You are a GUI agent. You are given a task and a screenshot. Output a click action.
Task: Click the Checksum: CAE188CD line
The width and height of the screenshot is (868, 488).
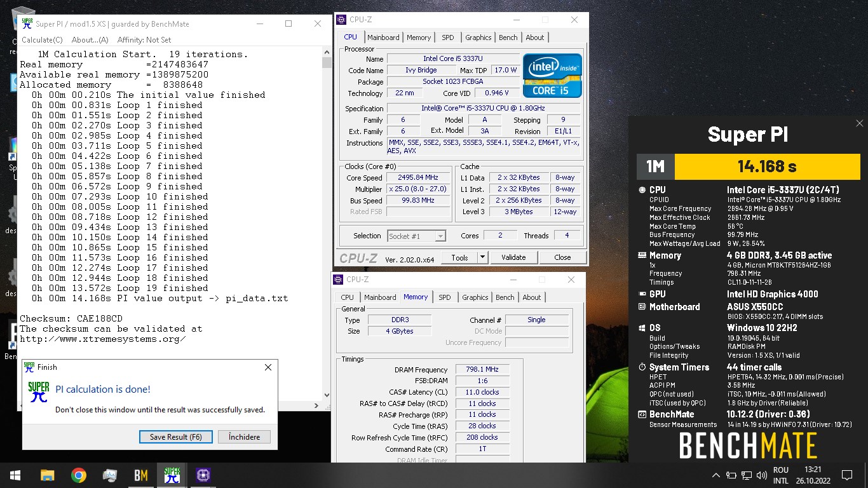pos(71,318)
